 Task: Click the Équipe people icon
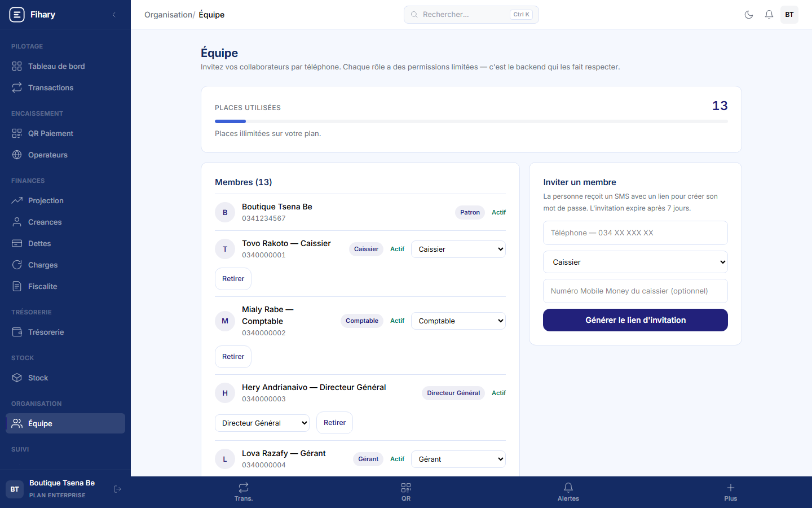pos(17,423)
